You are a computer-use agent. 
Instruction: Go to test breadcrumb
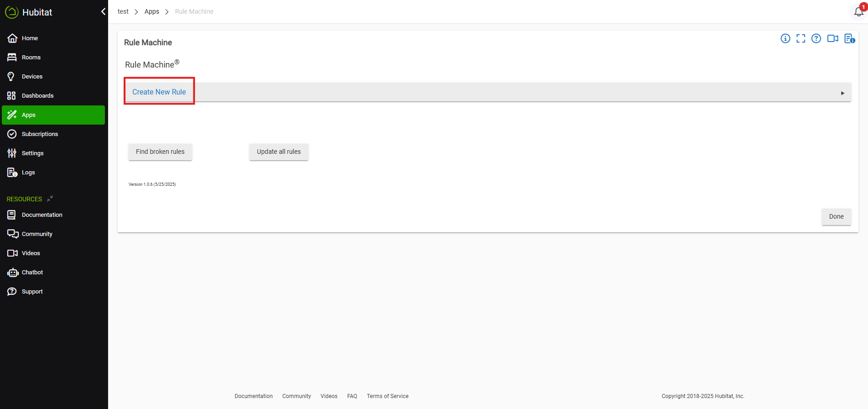coord(123,11)
